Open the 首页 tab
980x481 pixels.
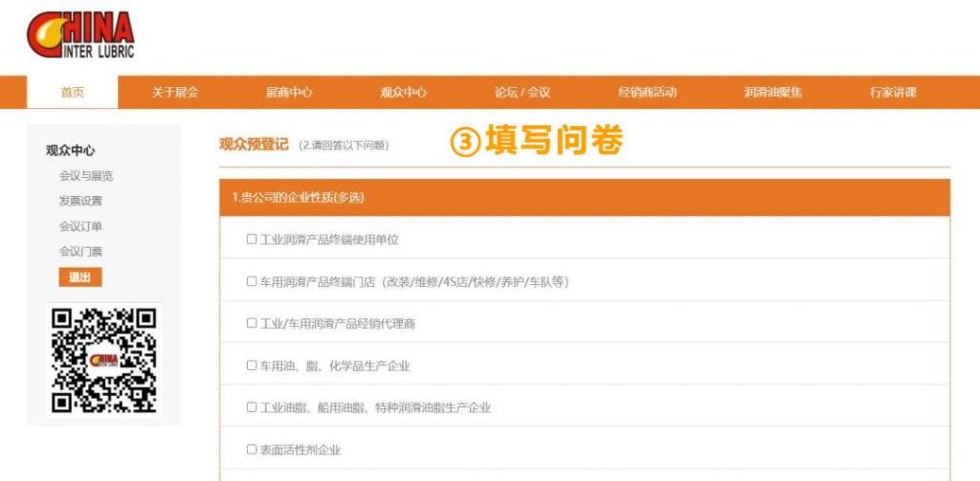(72, 93)
